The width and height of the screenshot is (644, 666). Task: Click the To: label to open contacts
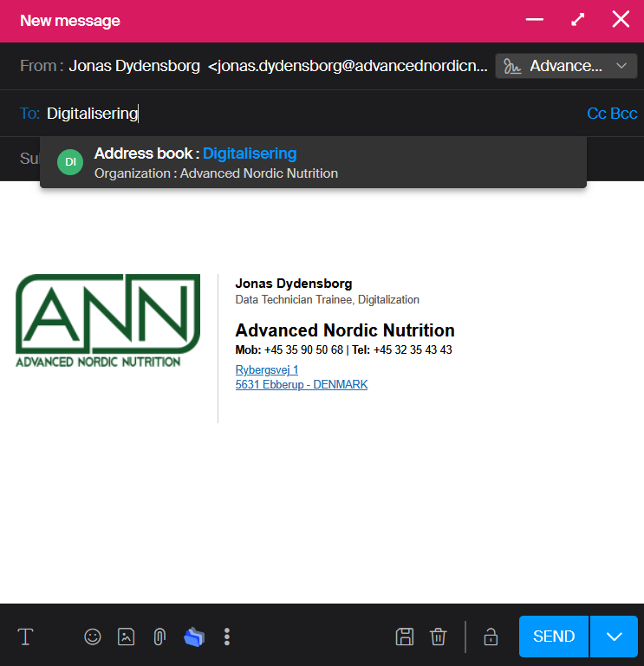click(x=29, y=114)
